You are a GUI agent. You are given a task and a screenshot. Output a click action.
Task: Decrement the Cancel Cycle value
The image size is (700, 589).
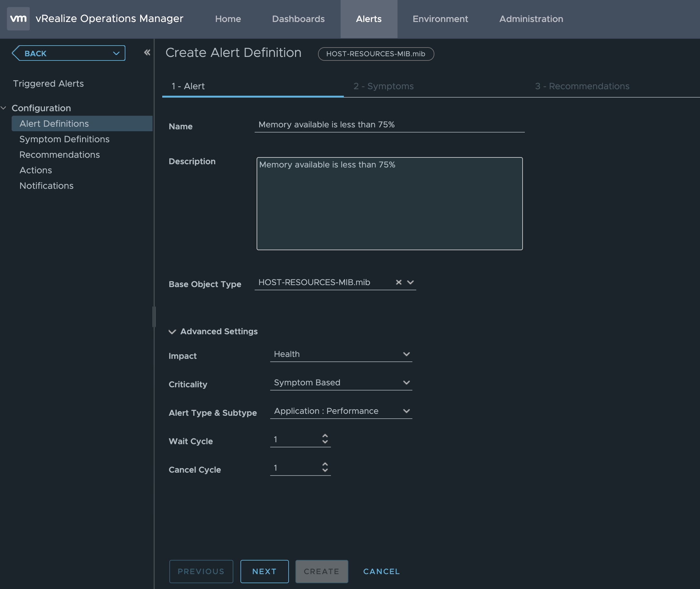coord(325,470)
